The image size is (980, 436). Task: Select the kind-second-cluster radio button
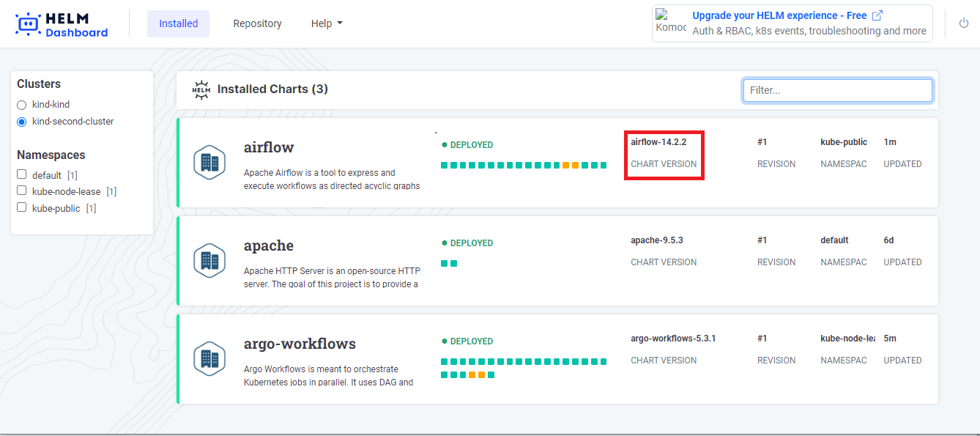click(22, 122)
